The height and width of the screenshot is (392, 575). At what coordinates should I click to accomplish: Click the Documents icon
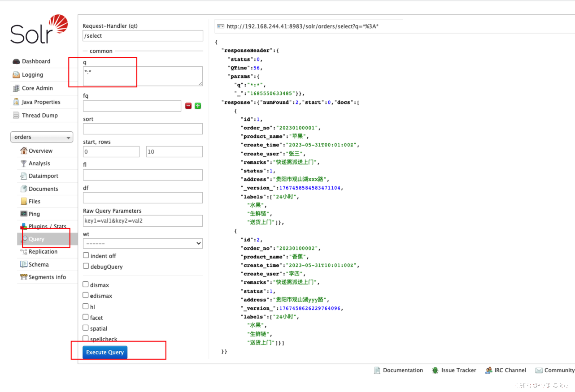(x=24, y=189)
